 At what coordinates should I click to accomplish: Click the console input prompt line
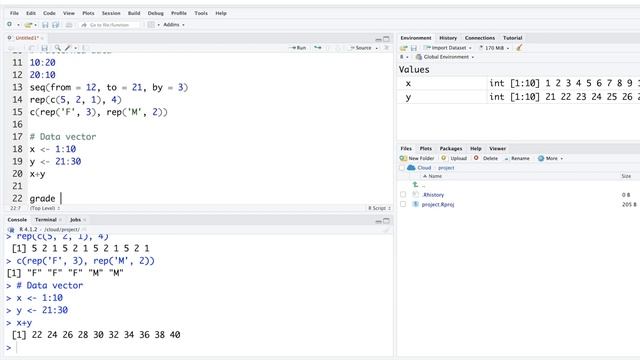pos(200,348)
